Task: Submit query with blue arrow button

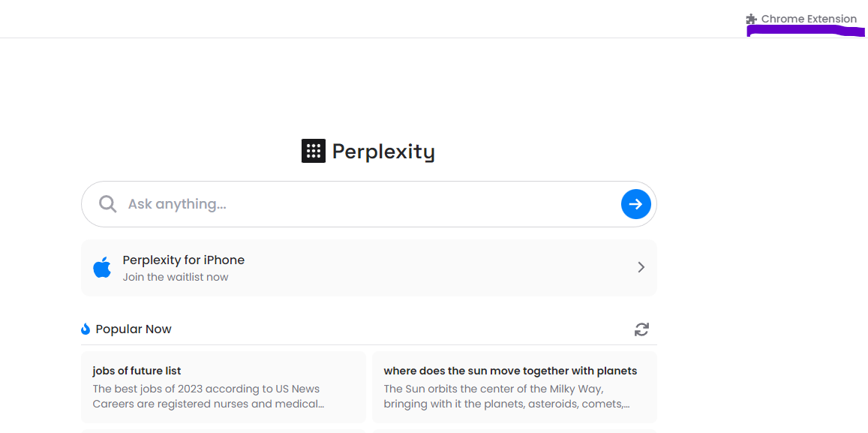Action: tap(635, 204)
